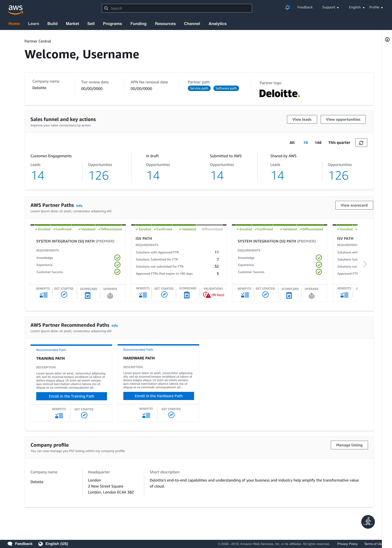392x548 pixels.
Task: Open the info panel icon at right edge
Action: click(x=387, y=40)
